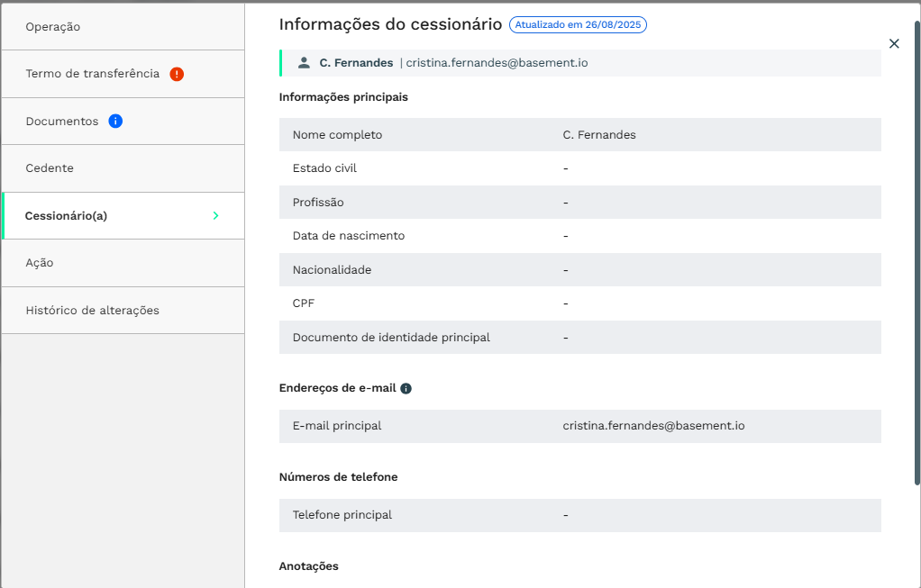Open the Ação section
The image size is (921, 588).
tap(40, 263)
